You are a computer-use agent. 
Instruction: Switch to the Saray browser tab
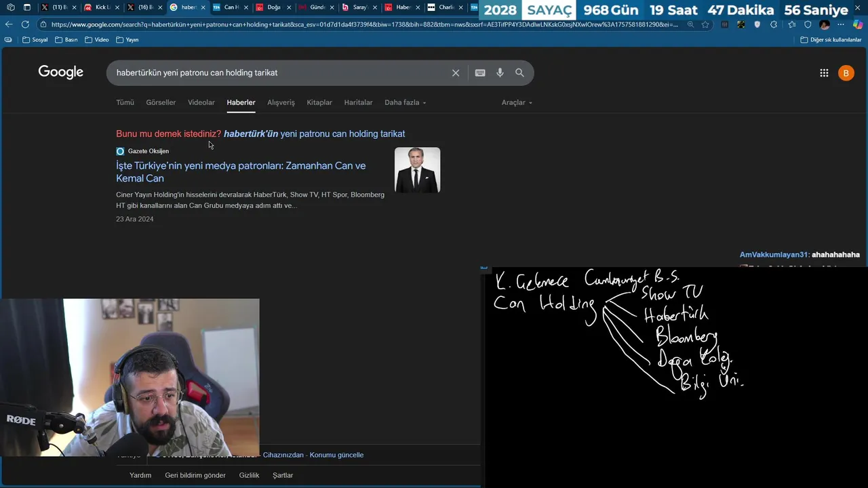click(359, 7)
